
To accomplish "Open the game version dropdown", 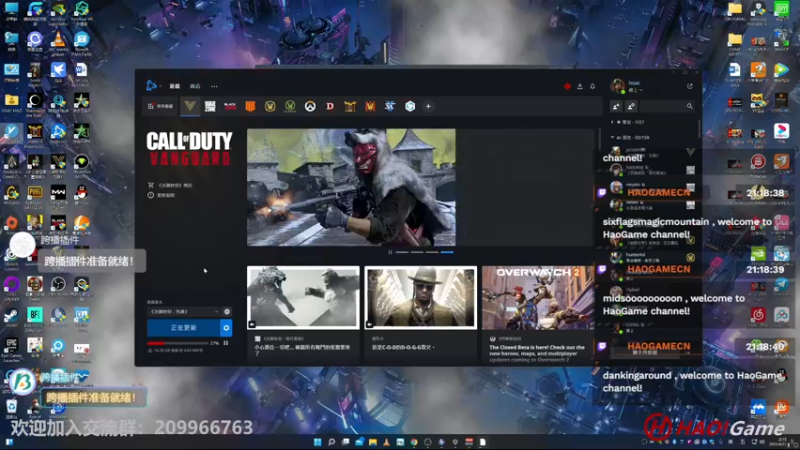I will pyautogui.click(x=184, y=312).
